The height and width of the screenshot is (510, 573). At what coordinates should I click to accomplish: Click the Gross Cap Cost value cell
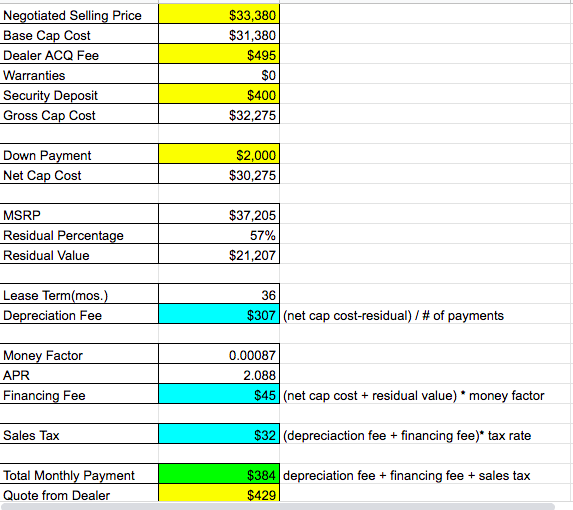pyautogui.click(x=219, y=114)
